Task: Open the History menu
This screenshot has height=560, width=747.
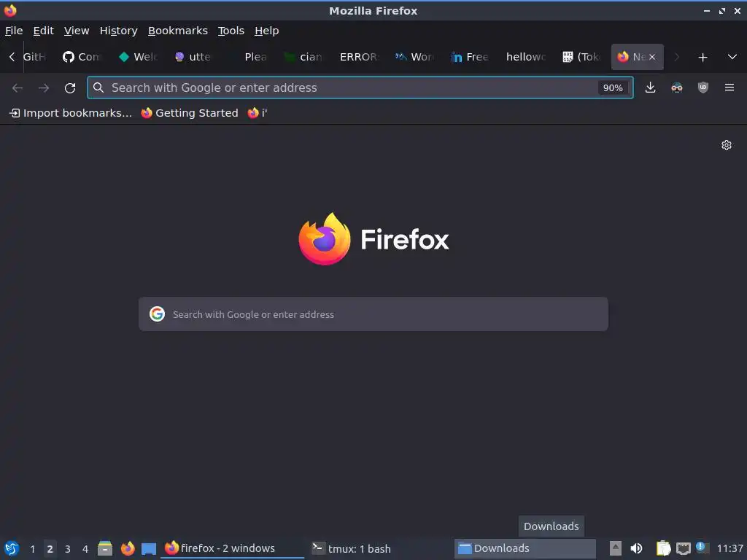Action: point(119,31)
